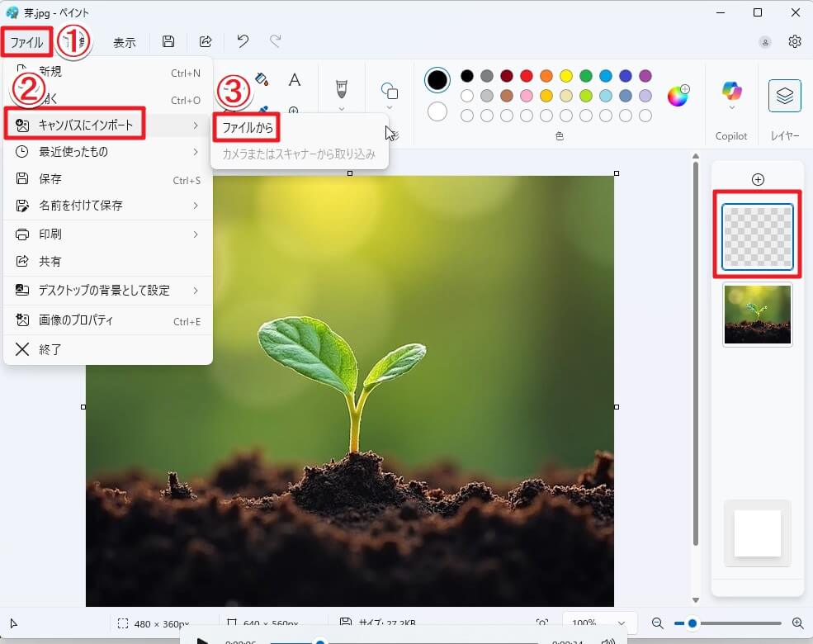
Task: Select primary color 1 black circle
Action: point(437,80)
